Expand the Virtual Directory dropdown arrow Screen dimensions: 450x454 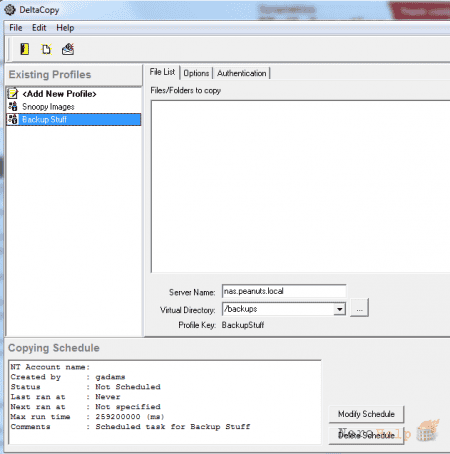click(x=339, y=309)
